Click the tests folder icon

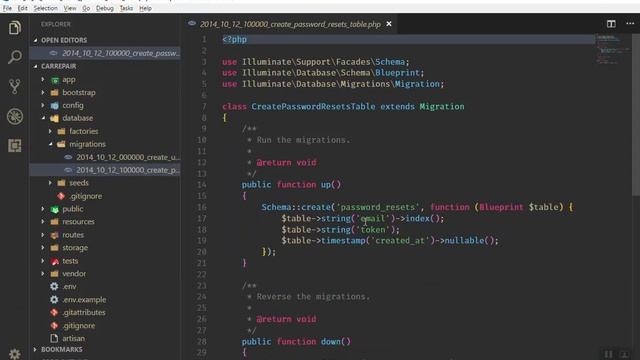click(54, 261)
